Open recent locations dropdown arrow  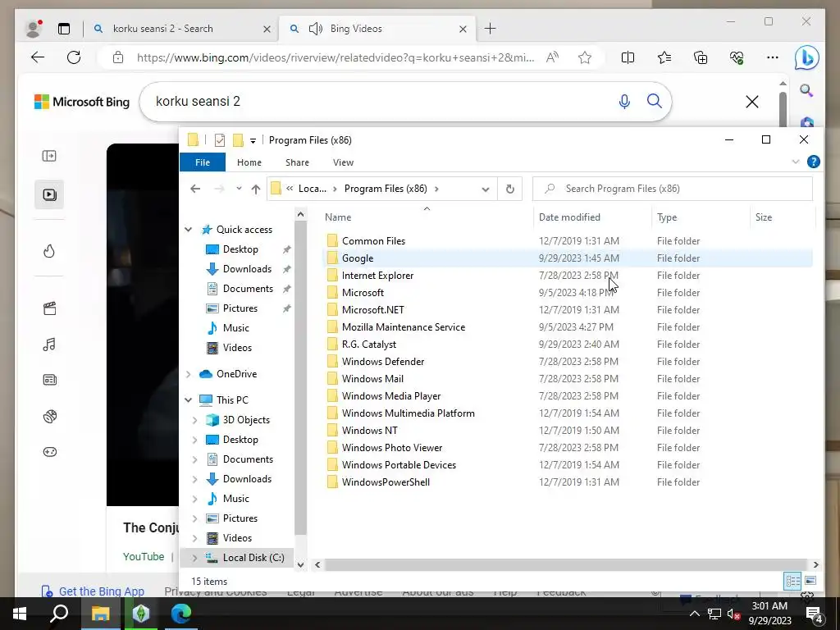coord(239,189)
